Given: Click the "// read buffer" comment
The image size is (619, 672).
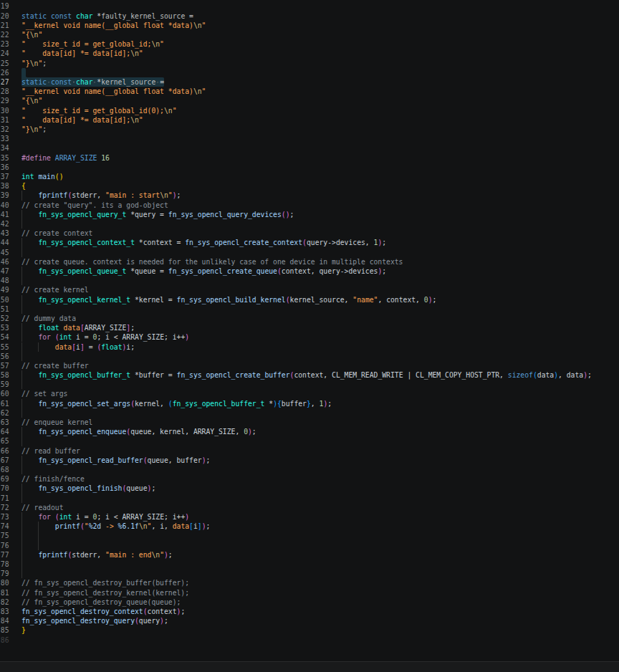Looking at the screenshot, I should (51, 451).
